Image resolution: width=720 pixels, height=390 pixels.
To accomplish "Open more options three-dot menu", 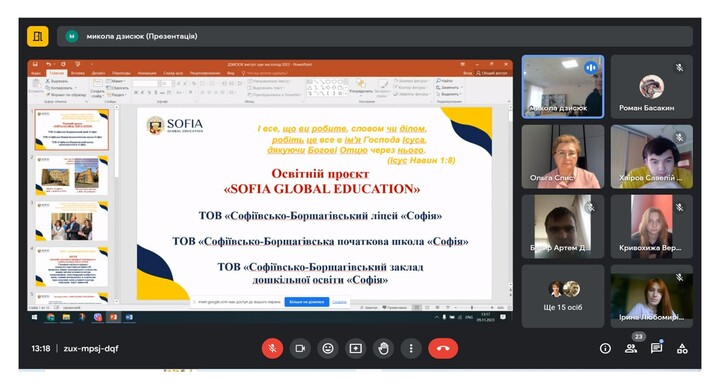I will pyautogui.click(x=411, y=349).
